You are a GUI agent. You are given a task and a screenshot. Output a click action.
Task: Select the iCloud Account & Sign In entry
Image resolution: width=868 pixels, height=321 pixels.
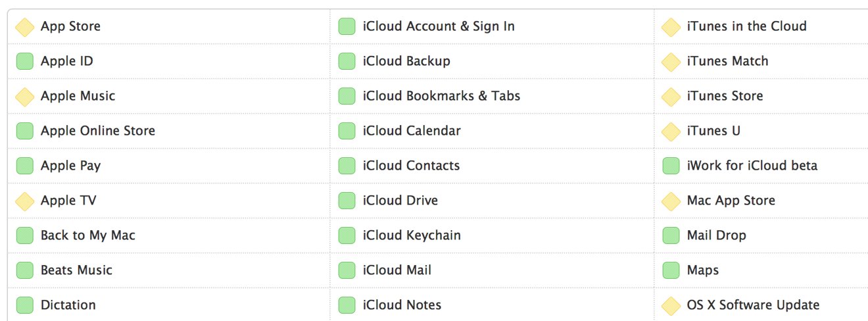(x=439, y=26)
